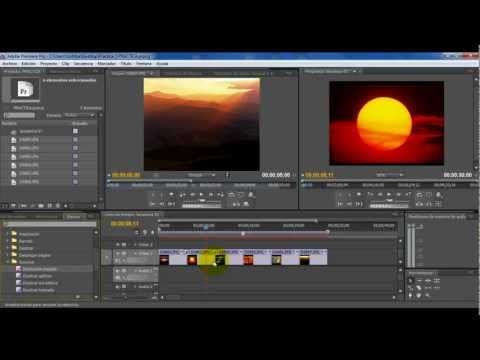480x360 pixels.
Task: Select the Slide tool
Action: (437, 288)
